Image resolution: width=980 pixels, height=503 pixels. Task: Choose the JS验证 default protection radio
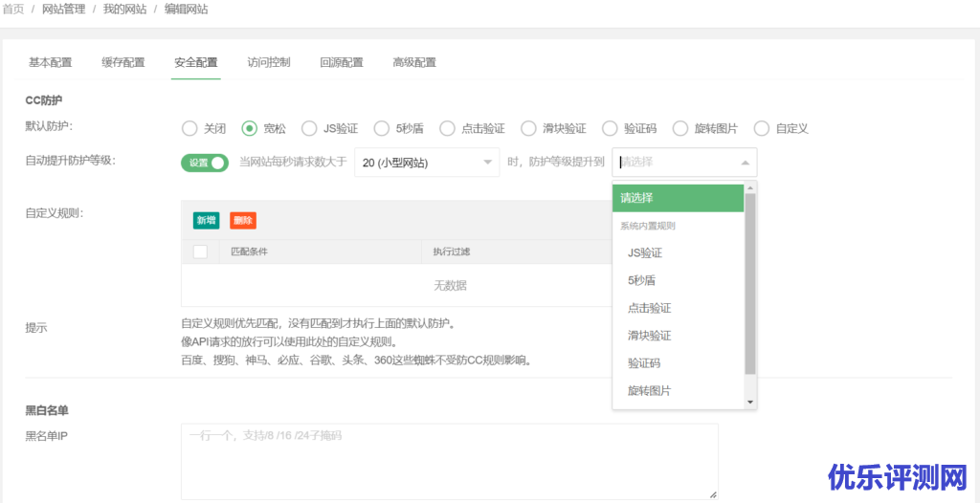pos(309,128)
